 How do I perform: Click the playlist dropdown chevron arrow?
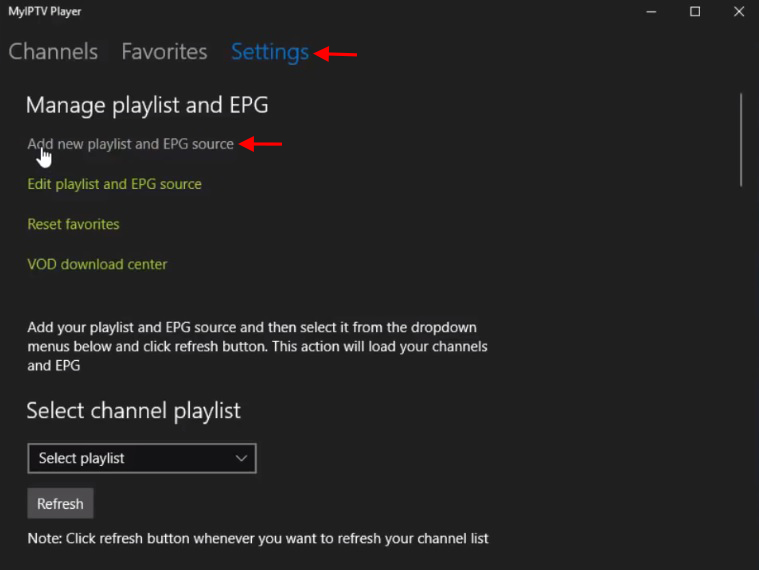[x=241, y=458]
